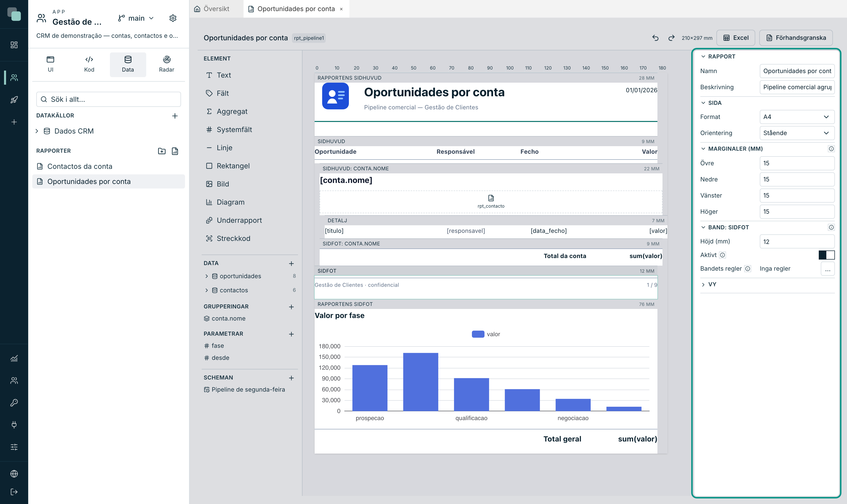Switch to the Data tab
The image size is (847, 504).
point(128,64)
